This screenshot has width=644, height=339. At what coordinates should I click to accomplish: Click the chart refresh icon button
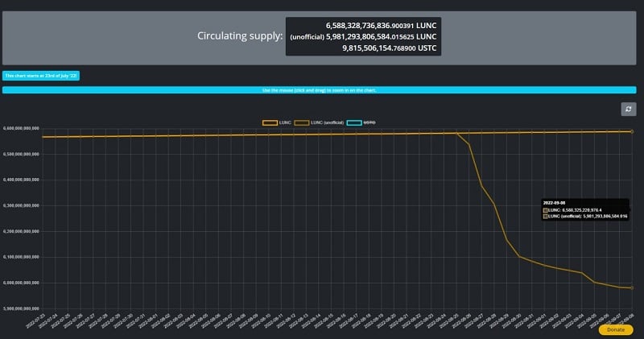tap(628, 109)
